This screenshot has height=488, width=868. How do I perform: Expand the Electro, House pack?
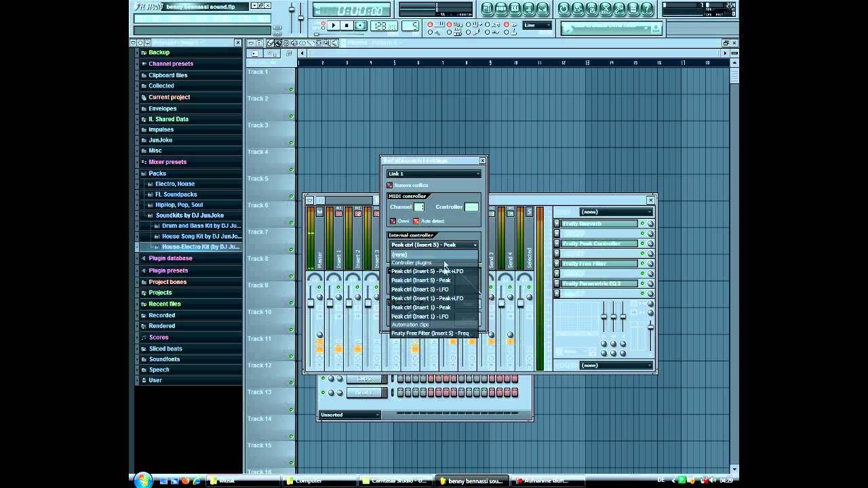point(175,184)
